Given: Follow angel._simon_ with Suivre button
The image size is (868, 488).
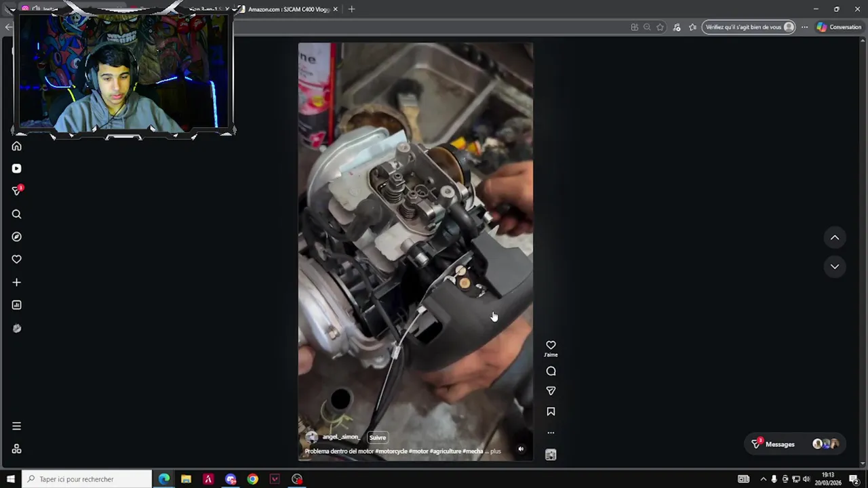Looking at the screenshot, I should [x=377, y=438].
